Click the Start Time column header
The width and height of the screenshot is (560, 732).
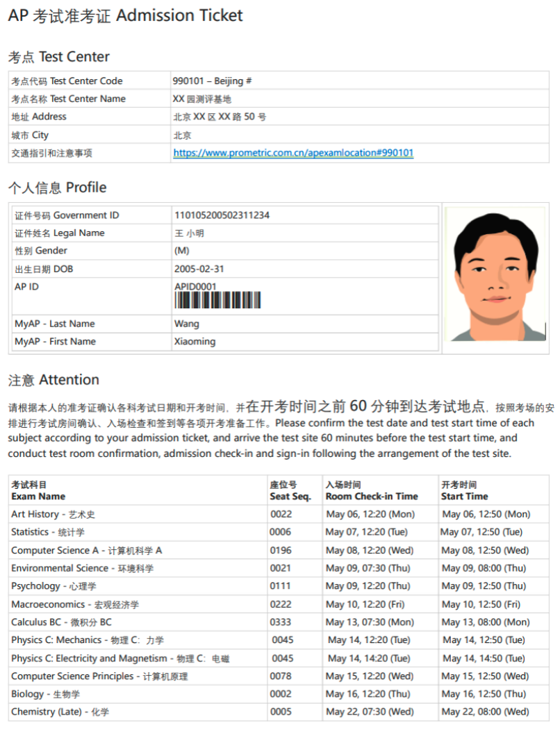tap(464, 497)
